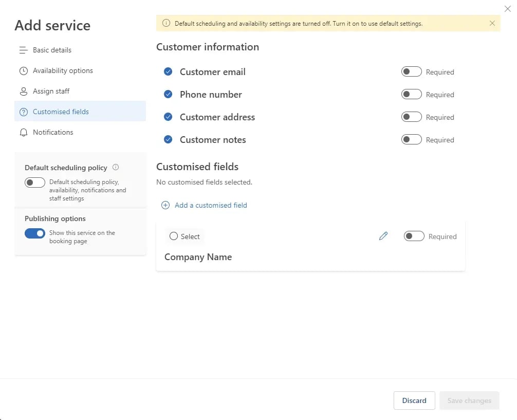Toggle Customer email as Required

coord(411,71)
